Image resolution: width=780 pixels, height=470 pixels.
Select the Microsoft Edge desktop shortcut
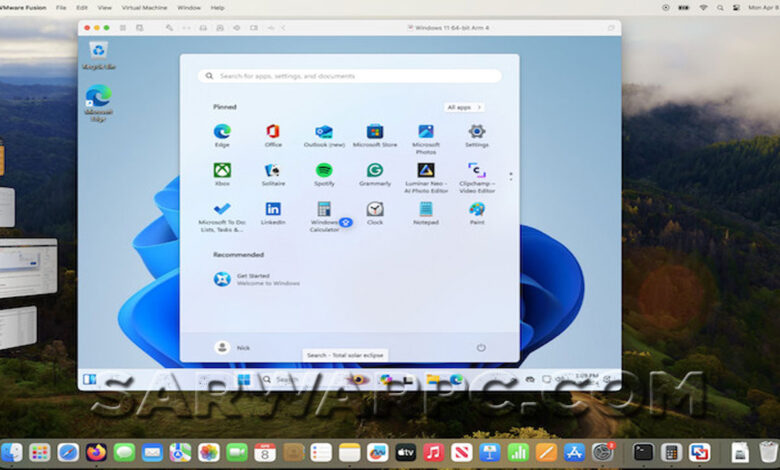[98, 103]
